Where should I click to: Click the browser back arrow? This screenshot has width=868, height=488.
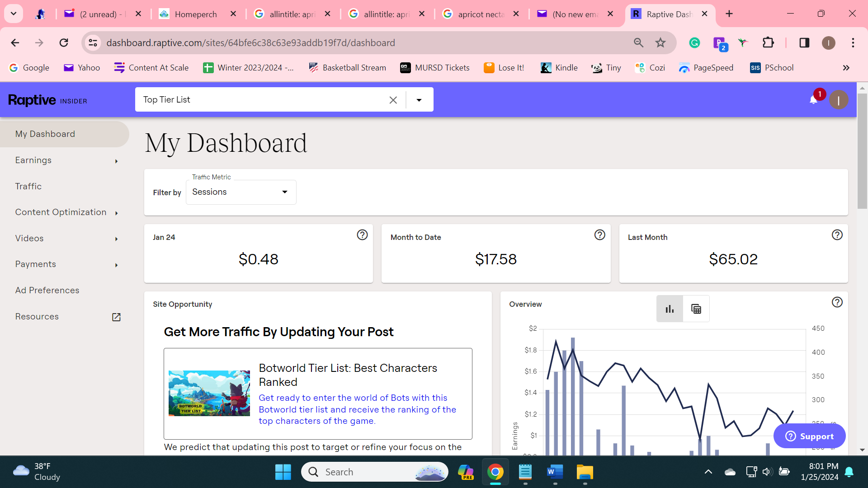pos(15,43)
